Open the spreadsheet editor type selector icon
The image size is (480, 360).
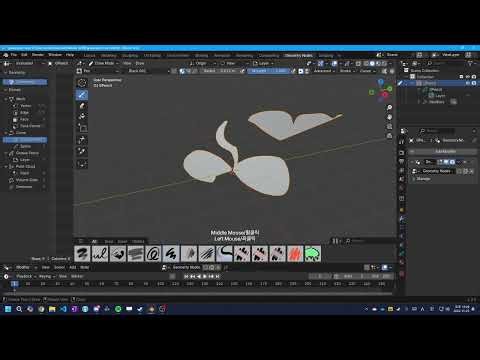pyautogui.click(x=7, y=63)
